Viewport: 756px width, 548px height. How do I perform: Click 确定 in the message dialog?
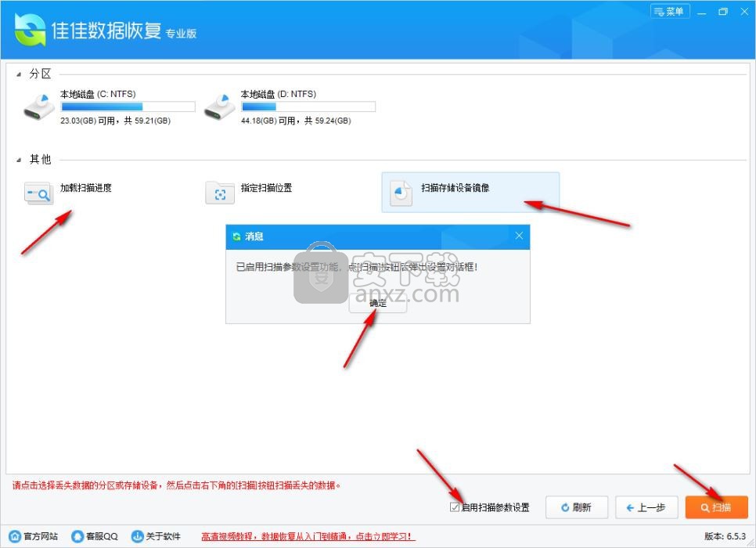pyautogui.click(x=378, y=303)
